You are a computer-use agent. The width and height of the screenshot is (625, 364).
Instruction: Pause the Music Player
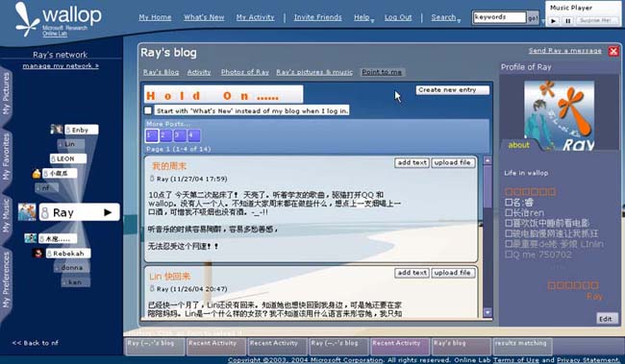(568, 21)
